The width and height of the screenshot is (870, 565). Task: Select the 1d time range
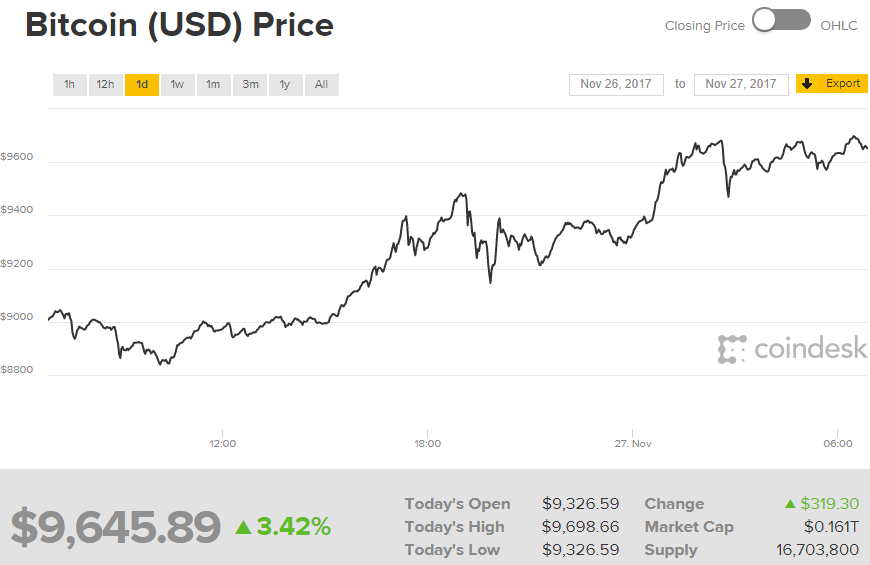click(142, 85)
